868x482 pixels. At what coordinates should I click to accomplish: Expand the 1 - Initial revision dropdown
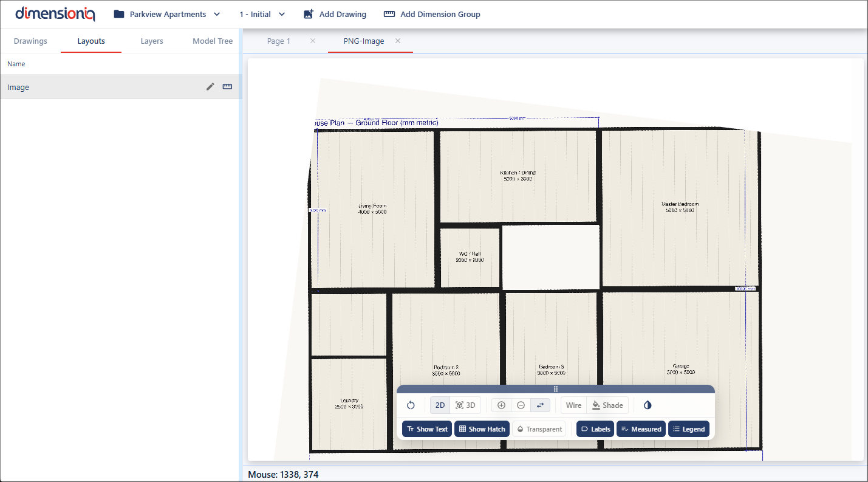(x=262, y=14)
